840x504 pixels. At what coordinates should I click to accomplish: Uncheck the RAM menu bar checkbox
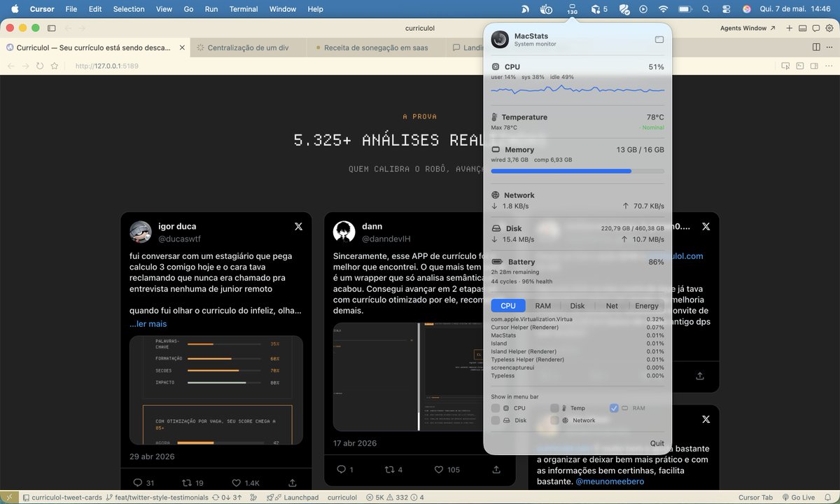pos(614,408)
